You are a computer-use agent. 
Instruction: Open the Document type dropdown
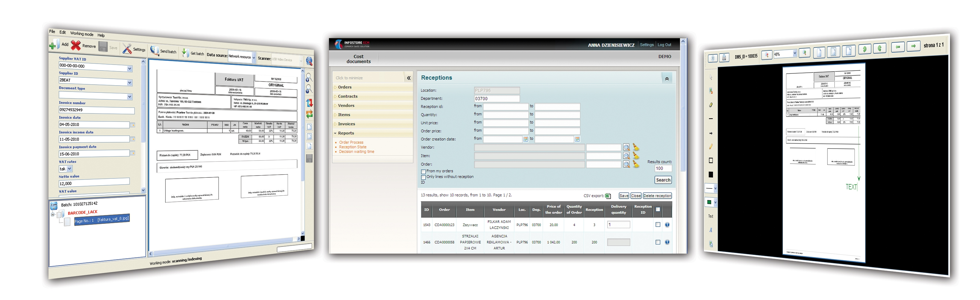[129, 97]
